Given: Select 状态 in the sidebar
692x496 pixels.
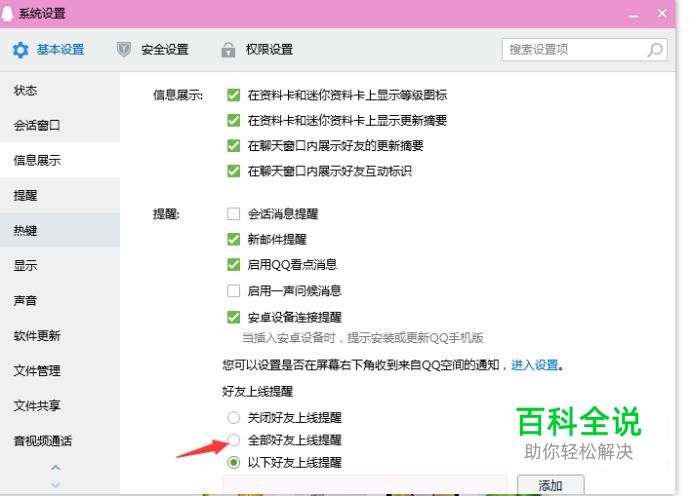Looking at the screenshot, I should click(60, 90).
